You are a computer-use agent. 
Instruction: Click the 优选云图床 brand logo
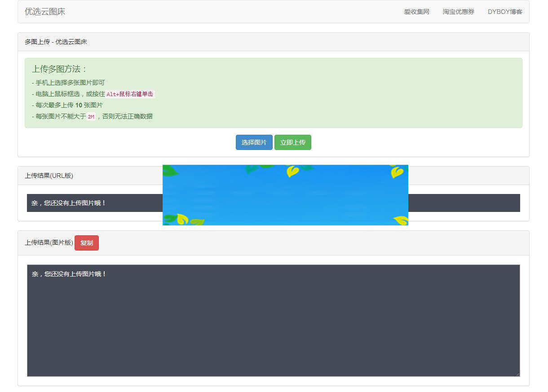45,12
